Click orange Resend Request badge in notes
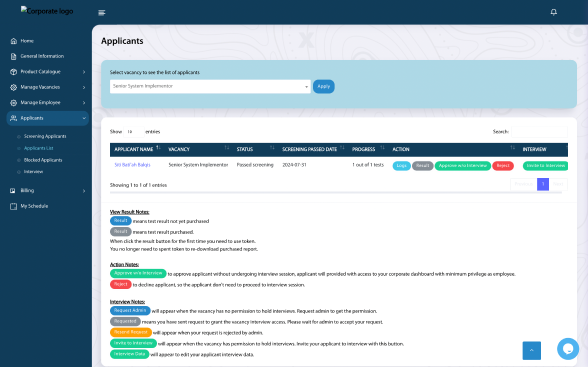This screenshot has width=588, height=367. [131, 333]
